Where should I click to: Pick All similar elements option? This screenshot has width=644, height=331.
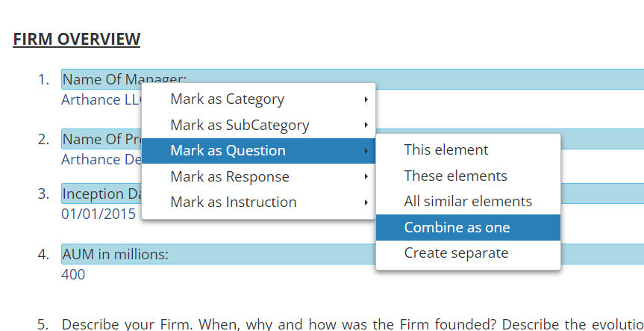point(468,202)
